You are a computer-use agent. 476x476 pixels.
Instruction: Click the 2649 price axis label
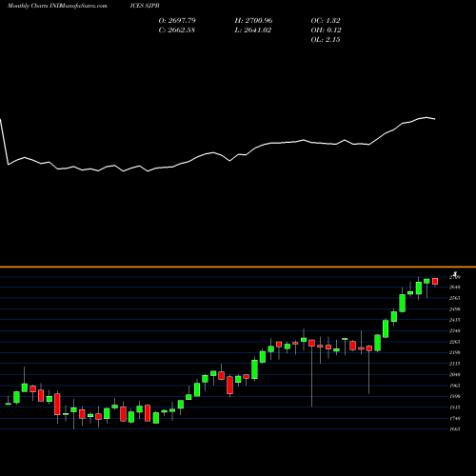coord(455,288)
